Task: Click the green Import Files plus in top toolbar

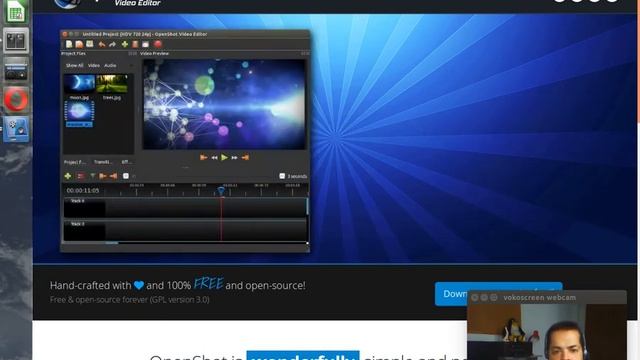Action: pyautogui.click(x=124, y=44)
